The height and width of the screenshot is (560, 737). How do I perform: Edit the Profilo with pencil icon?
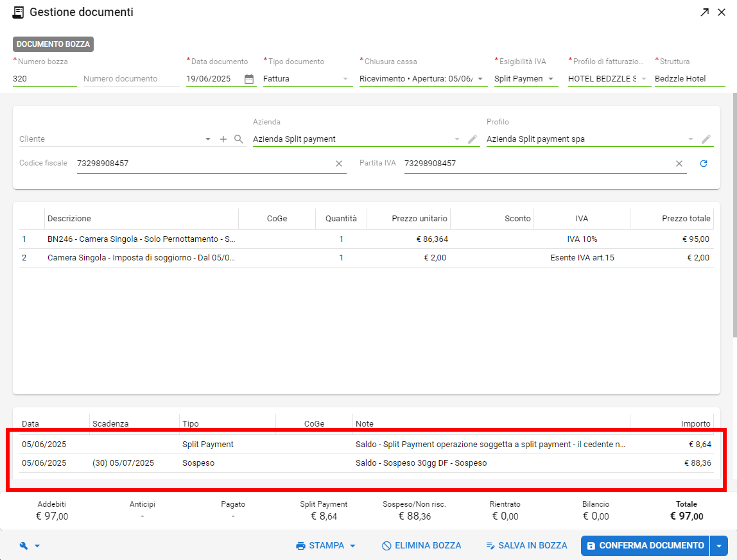click(x=706, y=139)
